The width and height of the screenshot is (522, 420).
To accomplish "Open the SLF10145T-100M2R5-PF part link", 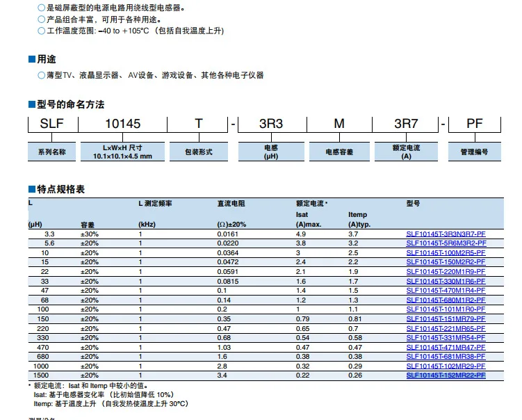I will (x=446, y=253).
